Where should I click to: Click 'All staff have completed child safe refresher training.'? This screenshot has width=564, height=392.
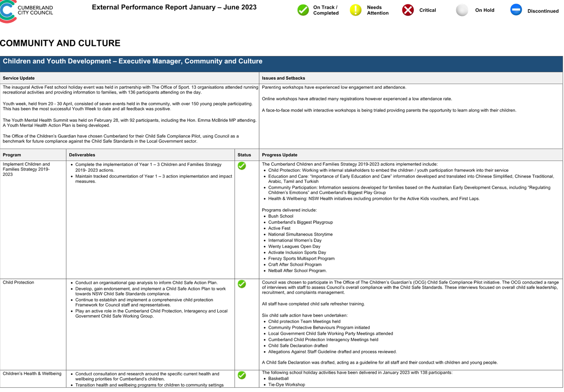pyautogui.click(x=314, y=304)
